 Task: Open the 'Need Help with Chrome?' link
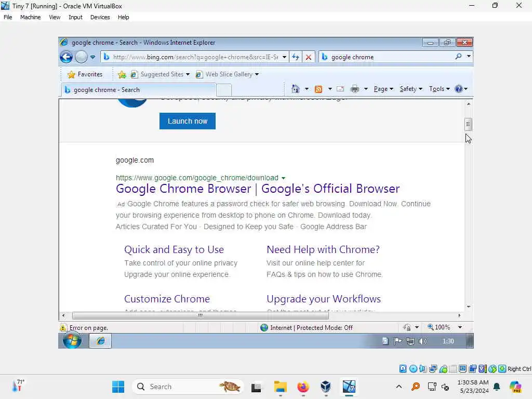[323, 249]
